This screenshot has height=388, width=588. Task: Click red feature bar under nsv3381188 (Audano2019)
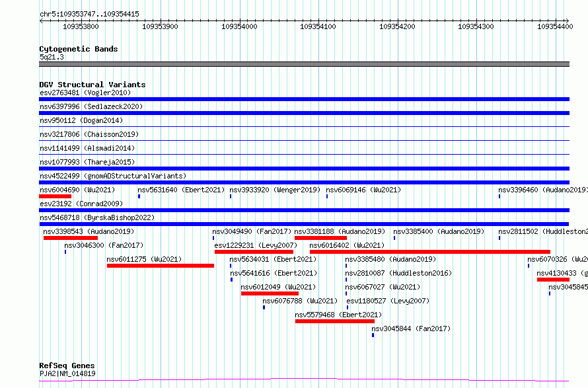pos(320,238)
